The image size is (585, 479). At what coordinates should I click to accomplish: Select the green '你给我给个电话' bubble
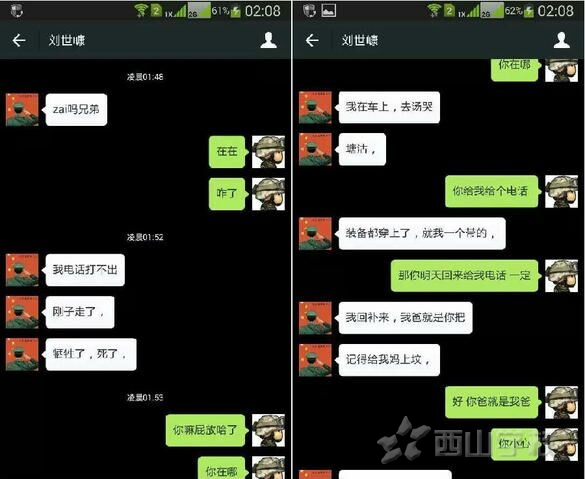(492, 191)
